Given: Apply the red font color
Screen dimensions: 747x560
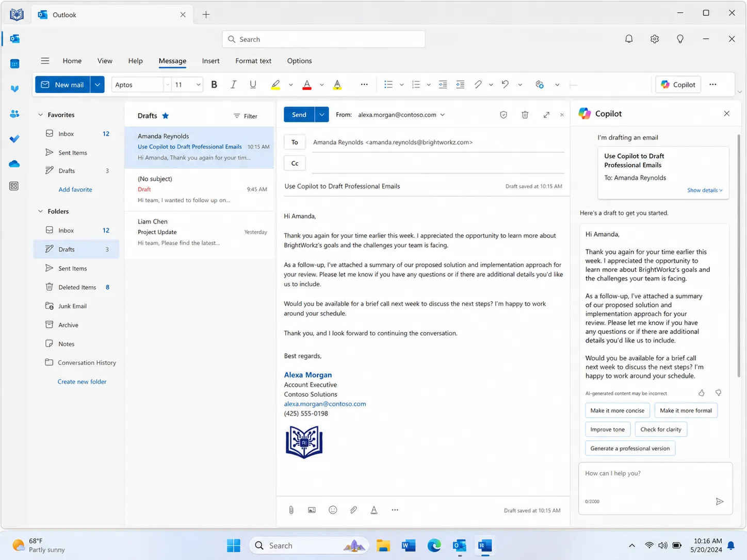Looking at the screenshot, I should [307, 85].
